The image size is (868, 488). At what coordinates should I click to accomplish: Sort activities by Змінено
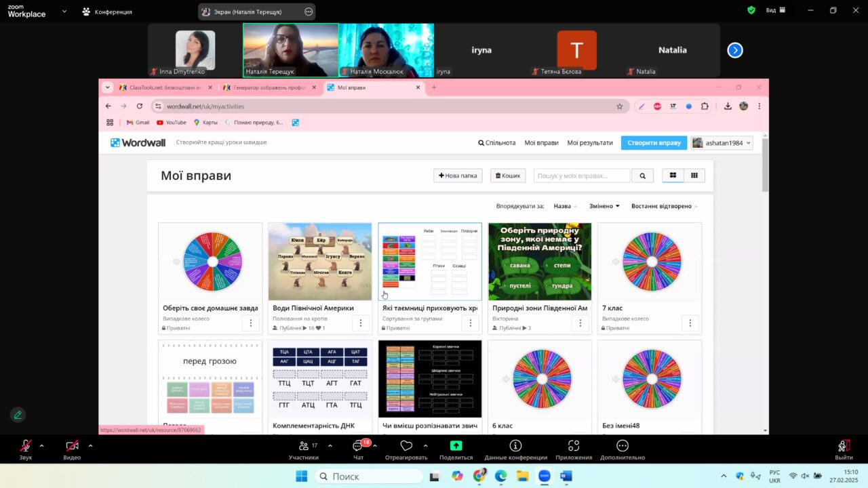tap(604, 206)
